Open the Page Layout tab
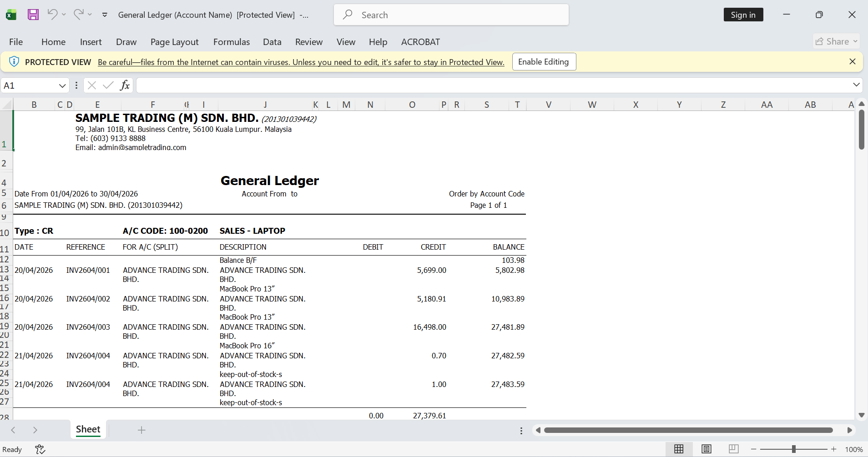Image resolution: width=868 pixels, height=457 pixels. coord(174,42)
